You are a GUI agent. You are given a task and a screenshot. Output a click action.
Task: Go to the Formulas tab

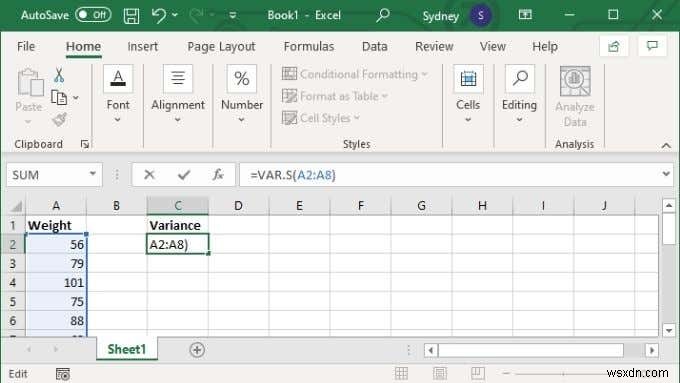[x=309, y=46]
